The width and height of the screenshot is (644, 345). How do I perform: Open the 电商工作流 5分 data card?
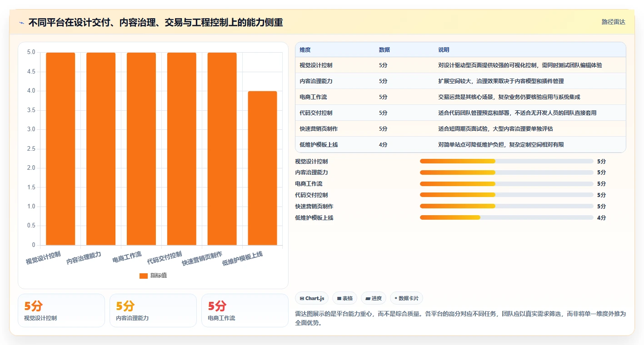[245, 310]
